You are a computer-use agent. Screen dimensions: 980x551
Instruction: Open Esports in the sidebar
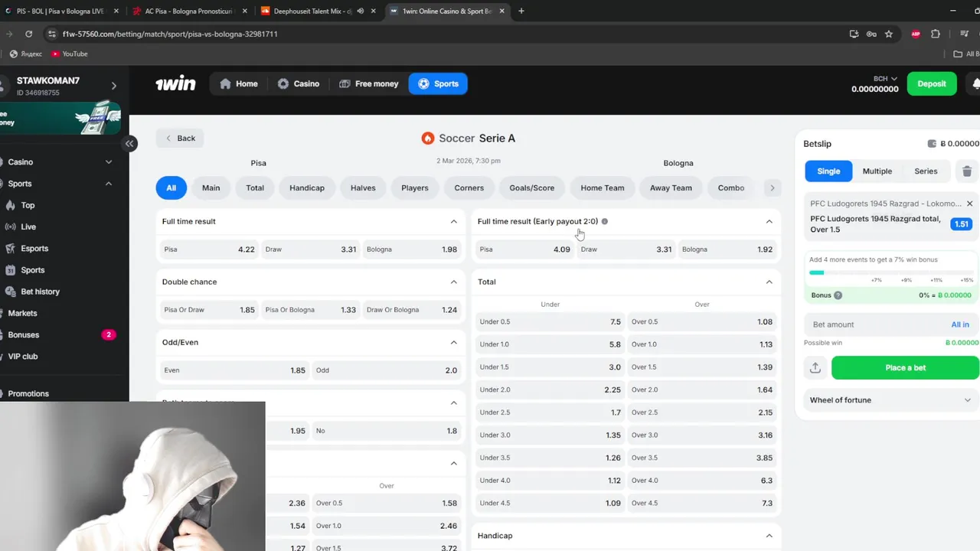click(x=34, y=248)
